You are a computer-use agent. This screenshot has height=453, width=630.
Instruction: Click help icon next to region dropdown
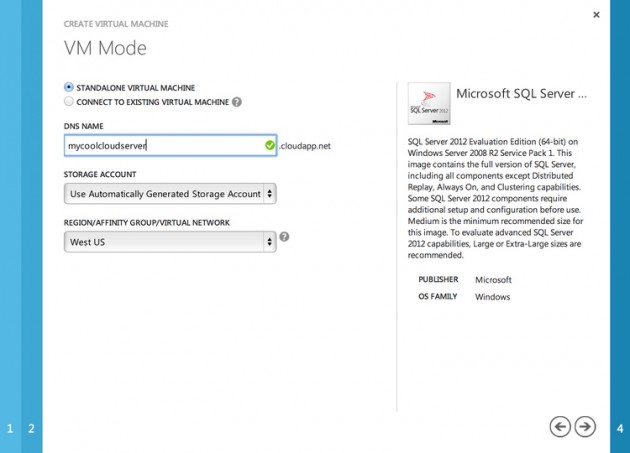[285, 237]
